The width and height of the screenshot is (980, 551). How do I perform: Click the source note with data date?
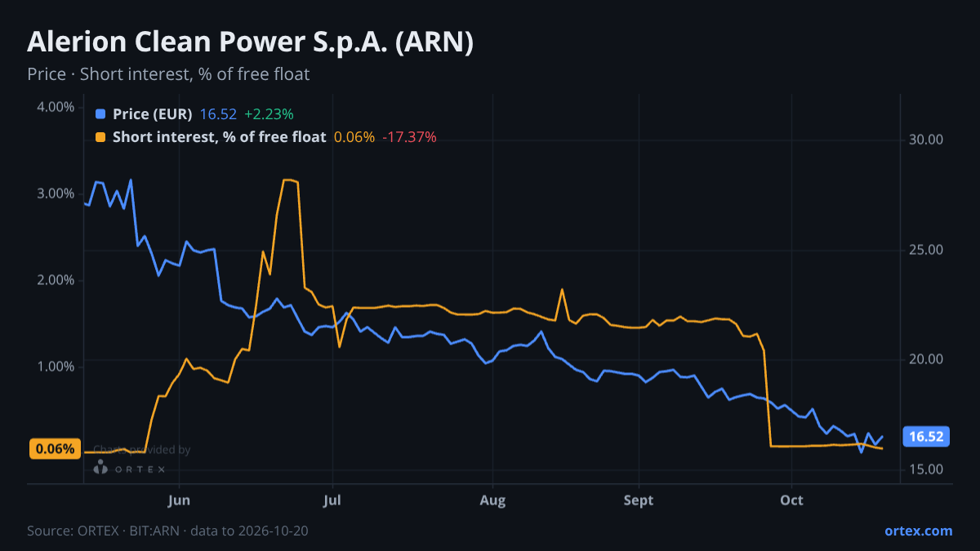pos(167,531)
